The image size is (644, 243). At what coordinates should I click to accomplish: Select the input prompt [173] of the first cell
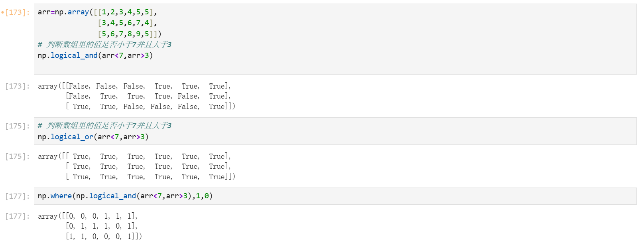click(x=18, y=12)
